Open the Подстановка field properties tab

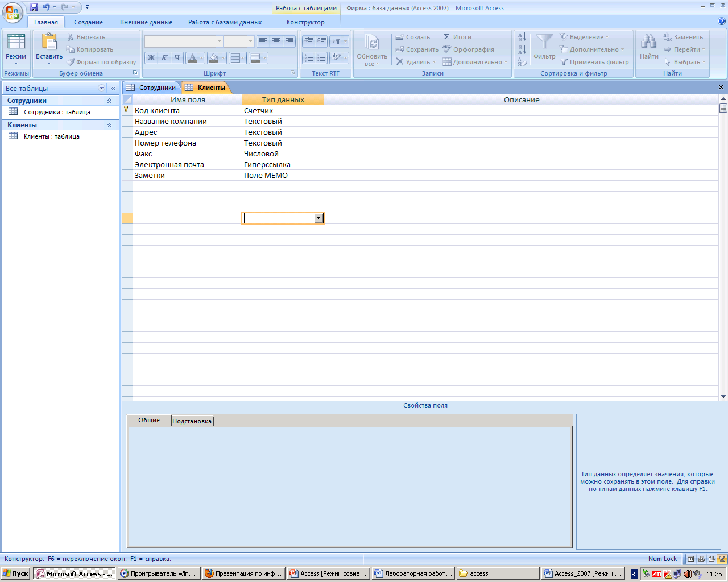click(192, 421)
